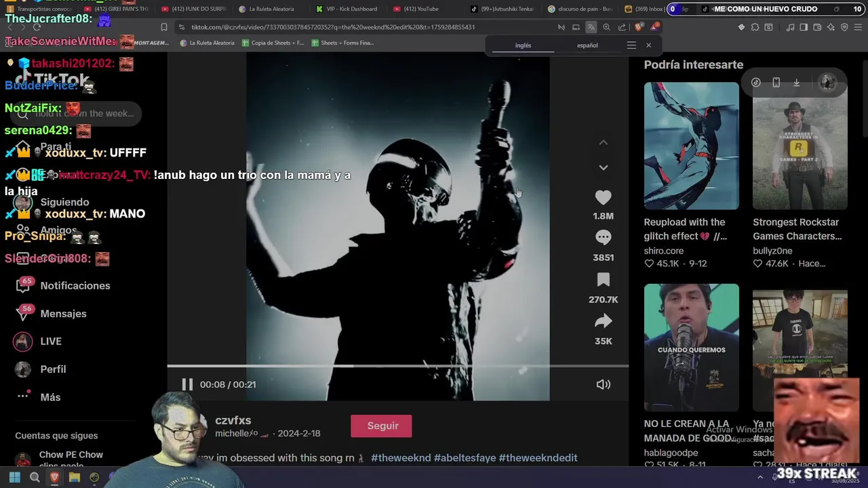Click the translate page icon in address bar
Screen dimensions: 868x488
pos(591,27)
